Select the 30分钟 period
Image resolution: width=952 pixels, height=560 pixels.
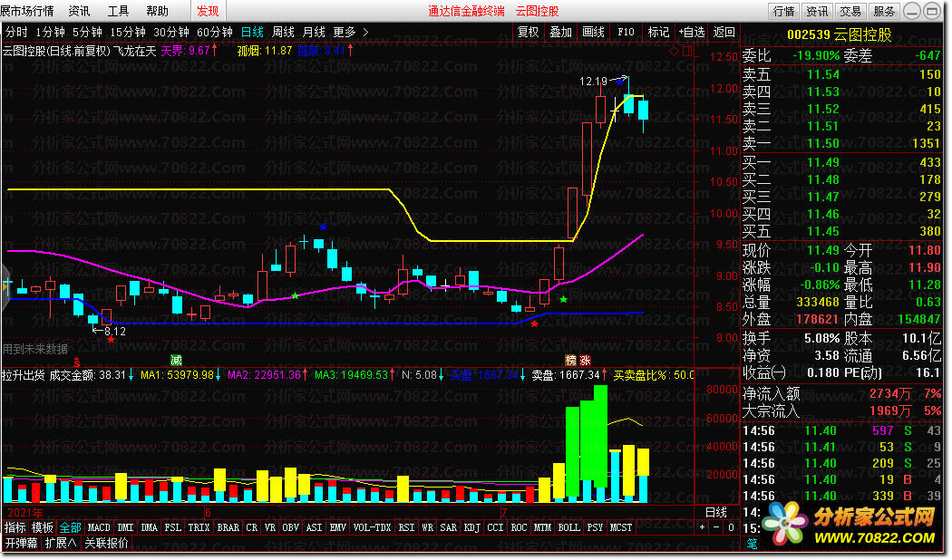pos(171,32)
